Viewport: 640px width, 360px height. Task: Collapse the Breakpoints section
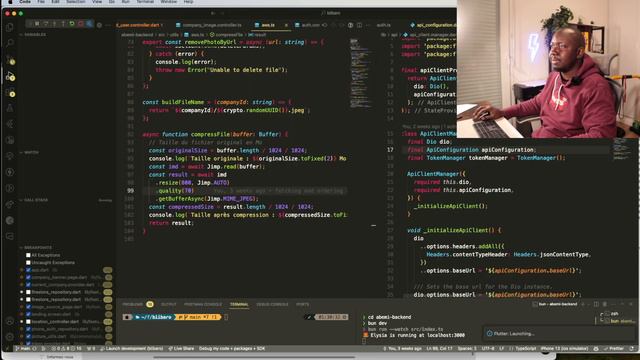[x=36, y=247]
